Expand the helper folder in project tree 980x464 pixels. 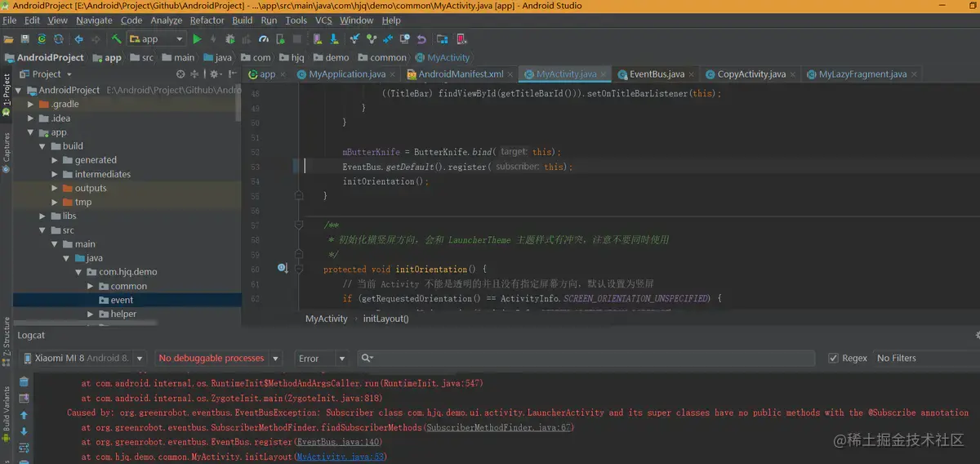[91, 314]
